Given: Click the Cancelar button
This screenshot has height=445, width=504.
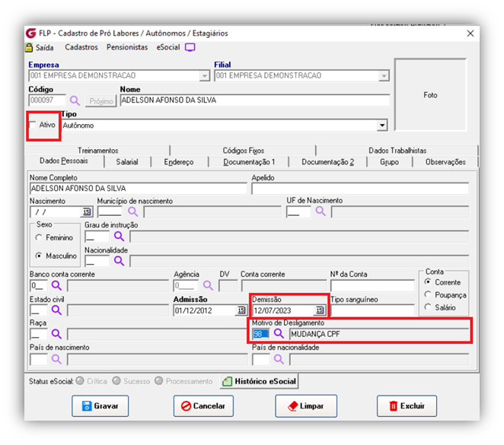Looking at the screenshot, I should pyautogui.click(x=203, y=406).
